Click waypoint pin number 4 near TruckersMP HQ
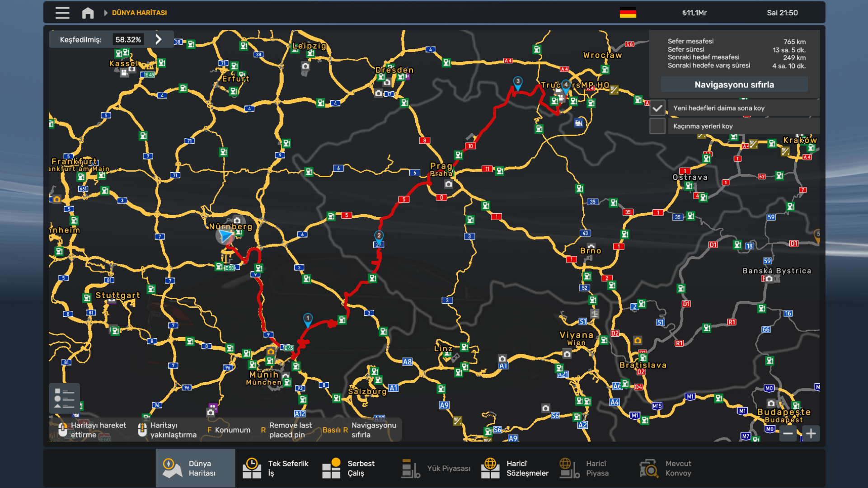Image resolution: width=868 pixels, height=488 pixels. pyautogui.click(x=566, y=86)
